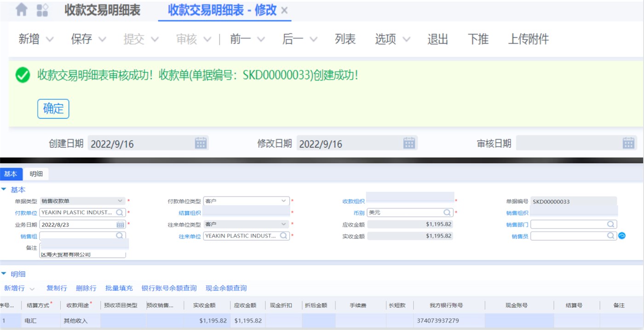
Task: Expand the 付款单位类型 dropdown
Action: click(x=283, y=201)
